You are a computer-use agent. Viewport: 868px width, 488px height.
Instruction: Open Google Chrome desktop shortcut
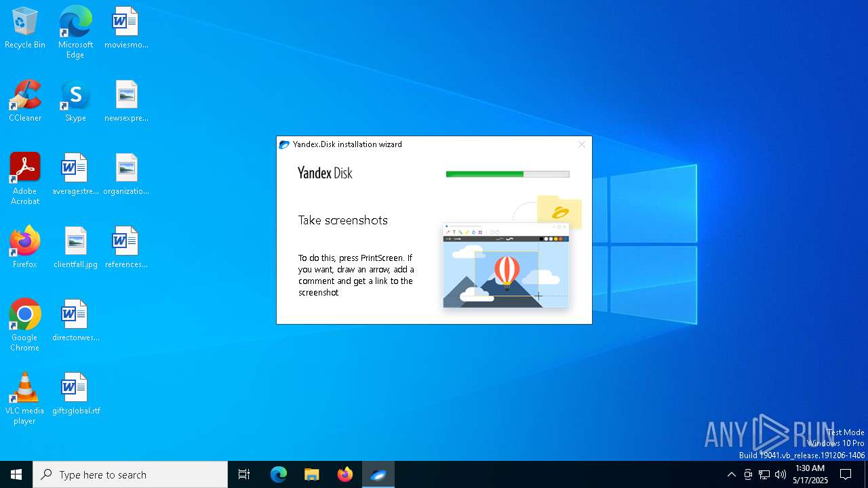click(x=25, y=325)
